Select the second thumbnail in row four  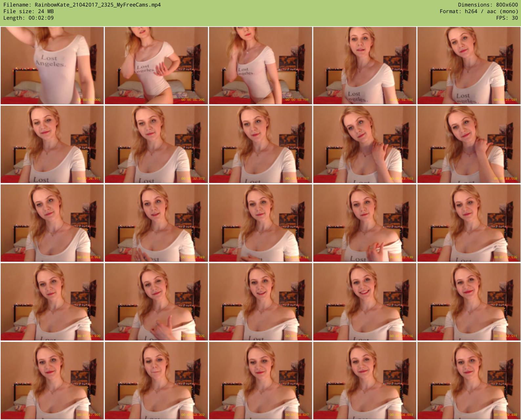(x=156, y=302)
